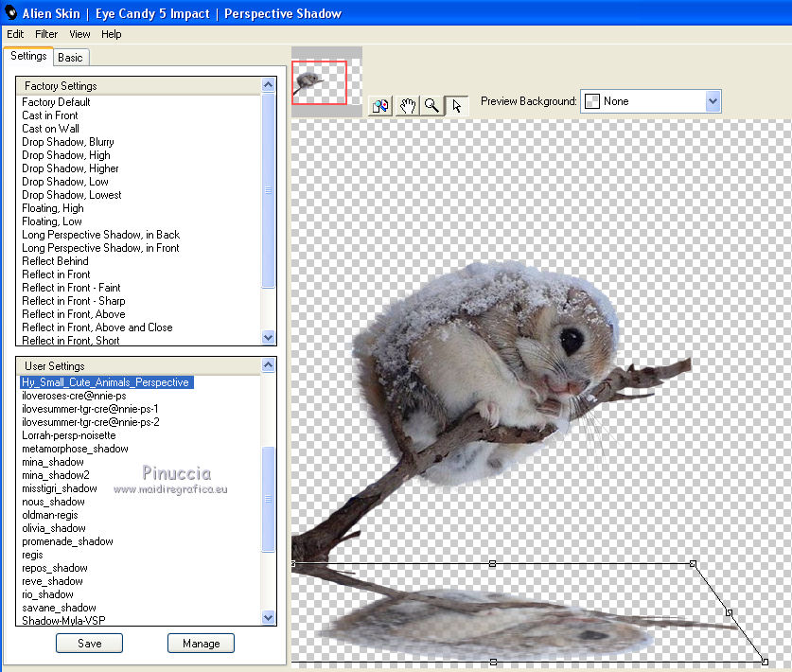Select the Cast on Wall preset
This screenshot has height=672, width=792.
click(x=50, y=129)
